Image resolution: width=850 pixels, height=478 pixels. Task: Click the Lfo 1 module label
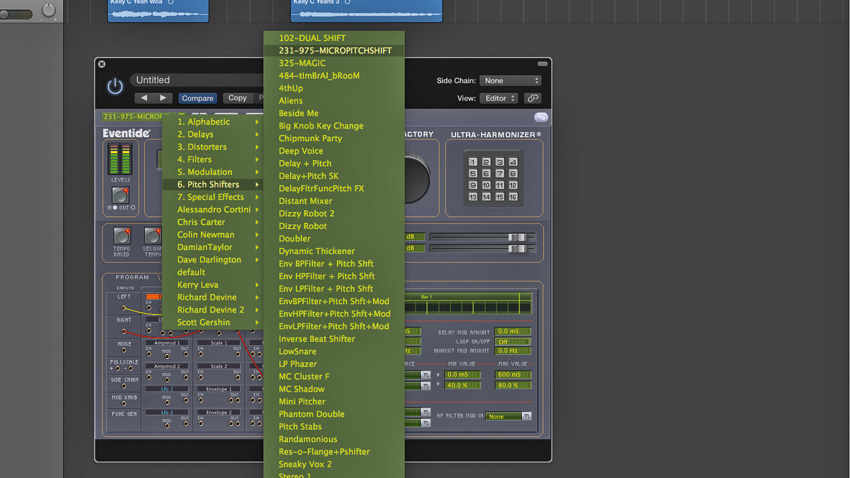[x=166, y=389]
